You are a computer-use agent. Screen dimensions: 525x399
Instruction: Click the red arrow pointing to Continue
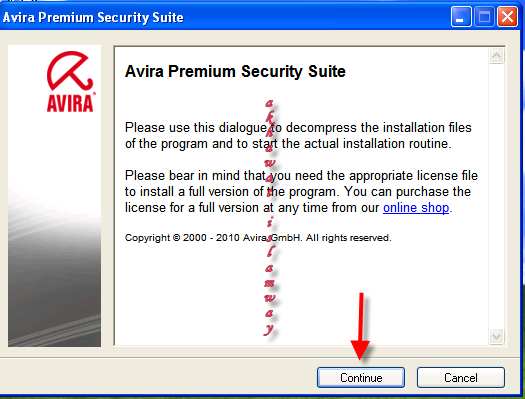(x=360, y=326)
